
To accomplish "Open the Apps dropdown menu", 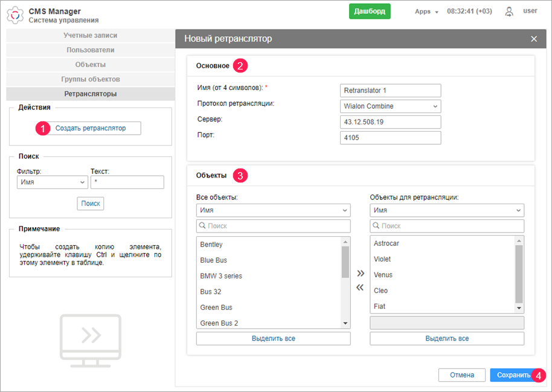I will coord(426,11).
